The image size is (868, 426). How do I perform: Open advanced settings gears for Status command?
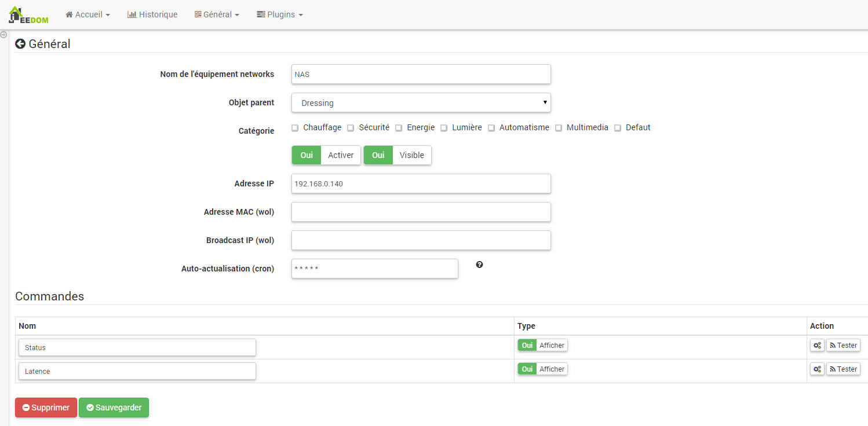[x=817, y=345]
